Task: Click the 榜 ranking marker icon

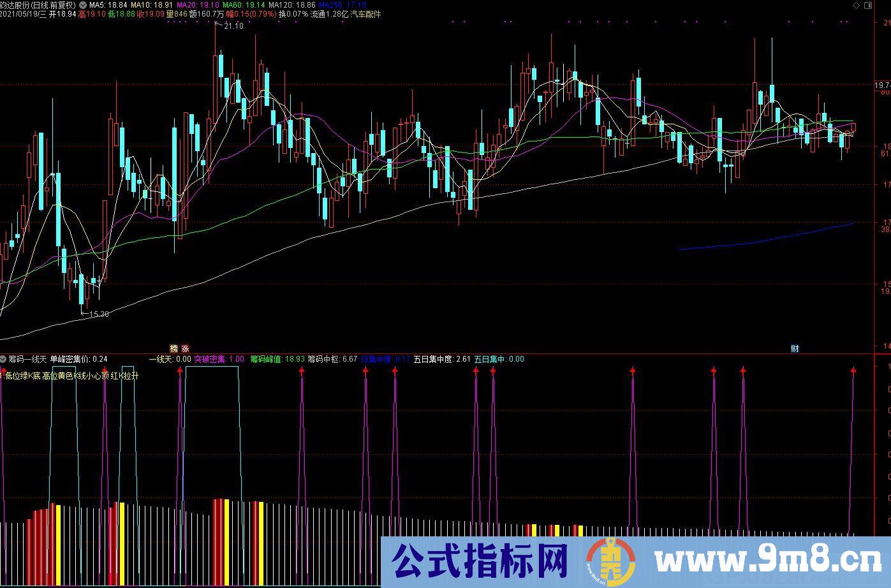Action: tap(173, 348)
